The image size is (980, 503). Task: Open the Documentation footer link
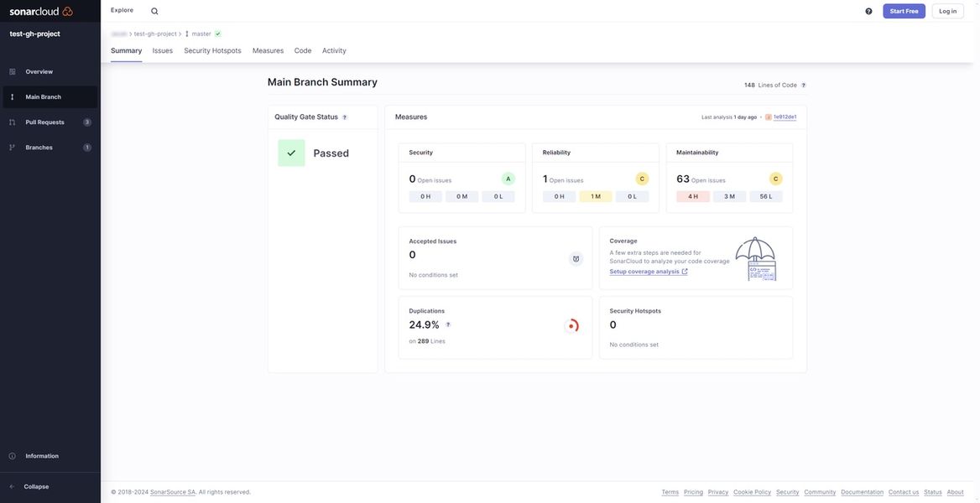point(863,492)
